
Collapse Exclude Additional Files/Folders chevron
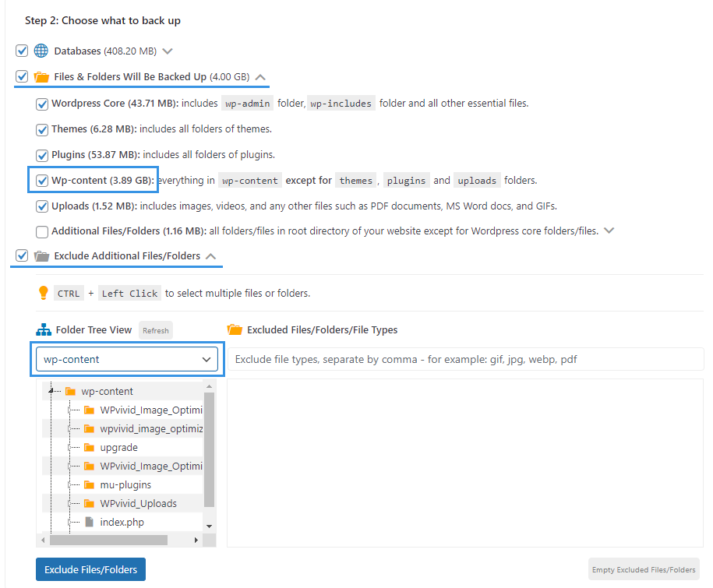(x=210, y=256)
